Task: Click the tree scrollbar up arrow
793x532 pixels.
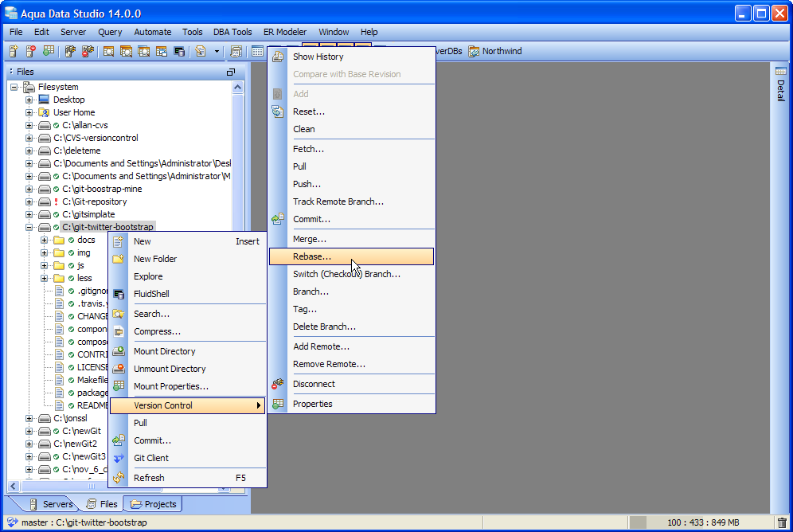Action: (x=237, y=87)
